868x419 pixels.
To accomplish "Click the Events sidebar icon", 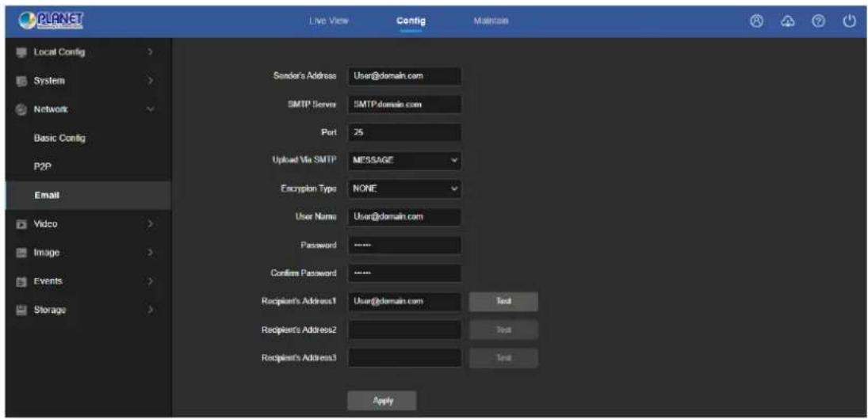I will click(x=21, y=281).
